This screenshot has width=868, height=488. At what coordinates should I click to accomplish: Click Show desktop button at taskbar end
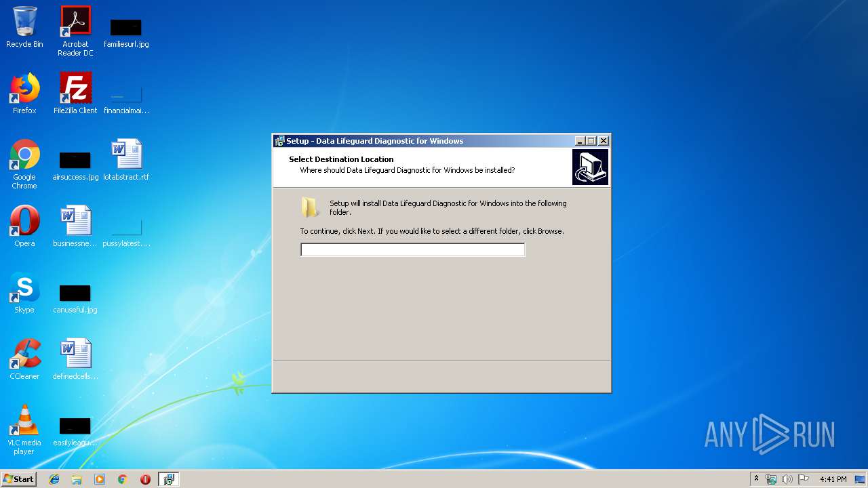click(x=861, y=479)
